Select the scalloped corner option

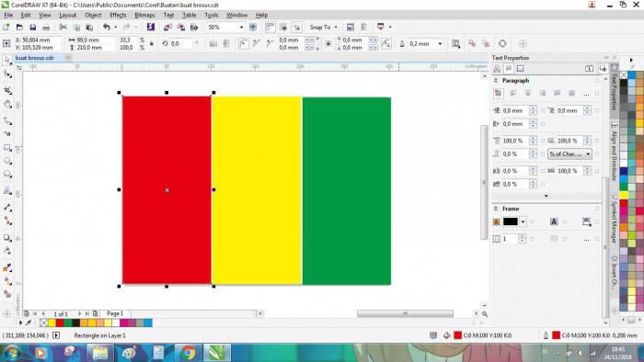[257, 43]
